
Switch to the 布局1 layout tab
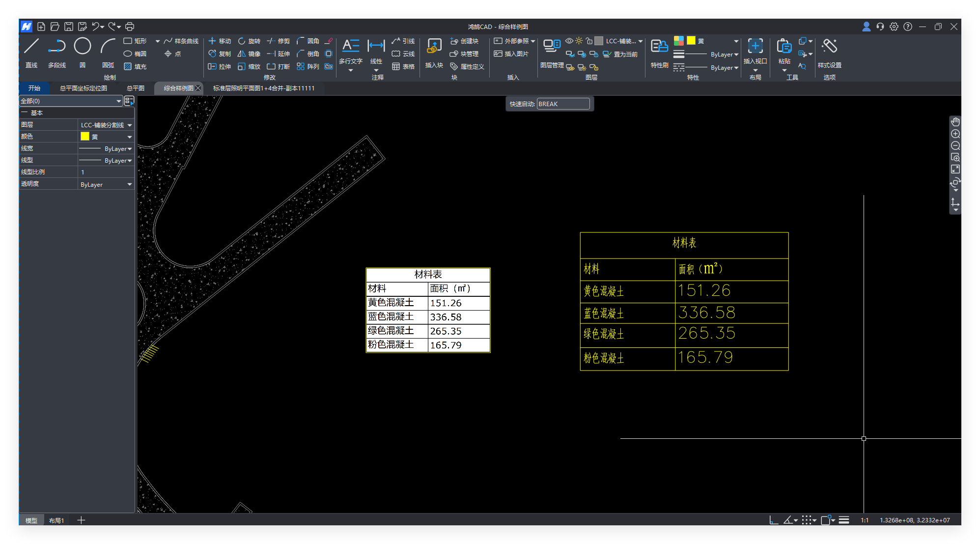(56, 520)
